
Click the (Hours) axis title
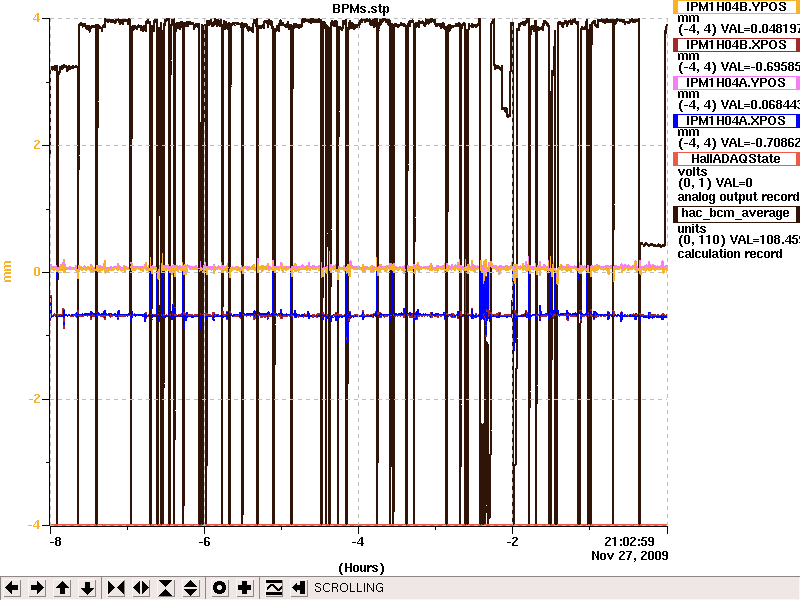click(361, 568)
